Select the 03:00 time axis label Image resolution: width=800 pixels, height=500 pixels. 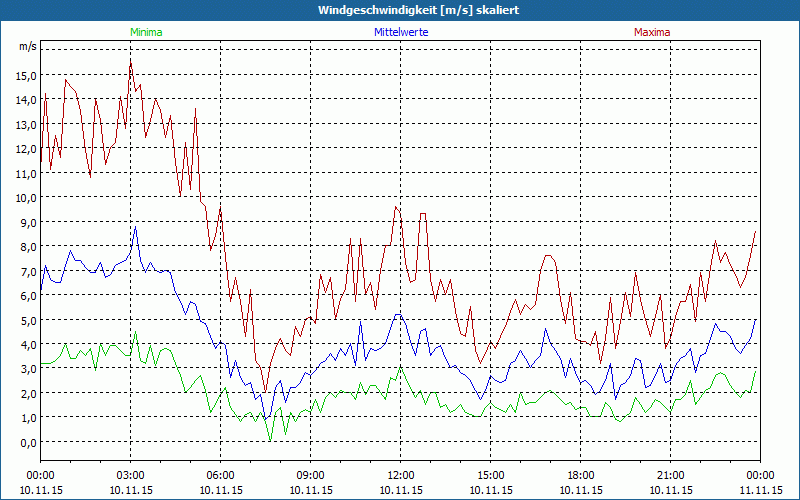(x=131, y=474)
